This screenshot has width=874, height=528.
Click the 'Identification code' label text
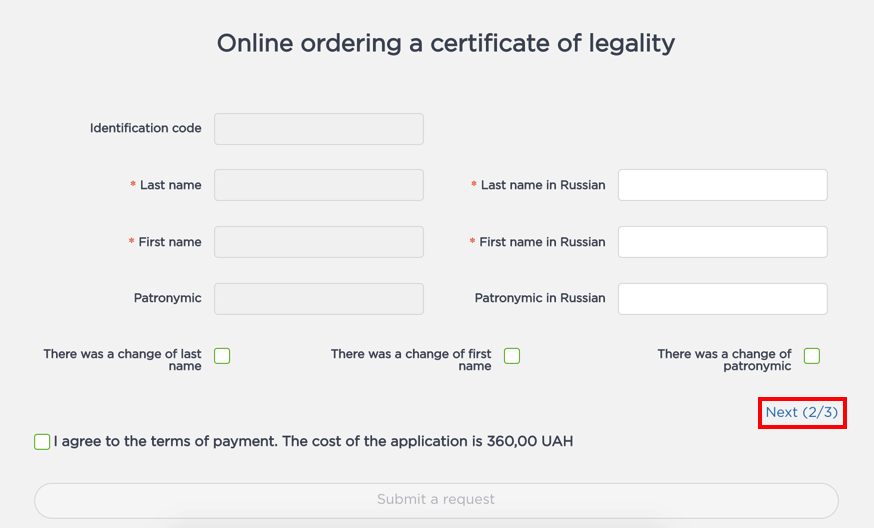[145, 128]
